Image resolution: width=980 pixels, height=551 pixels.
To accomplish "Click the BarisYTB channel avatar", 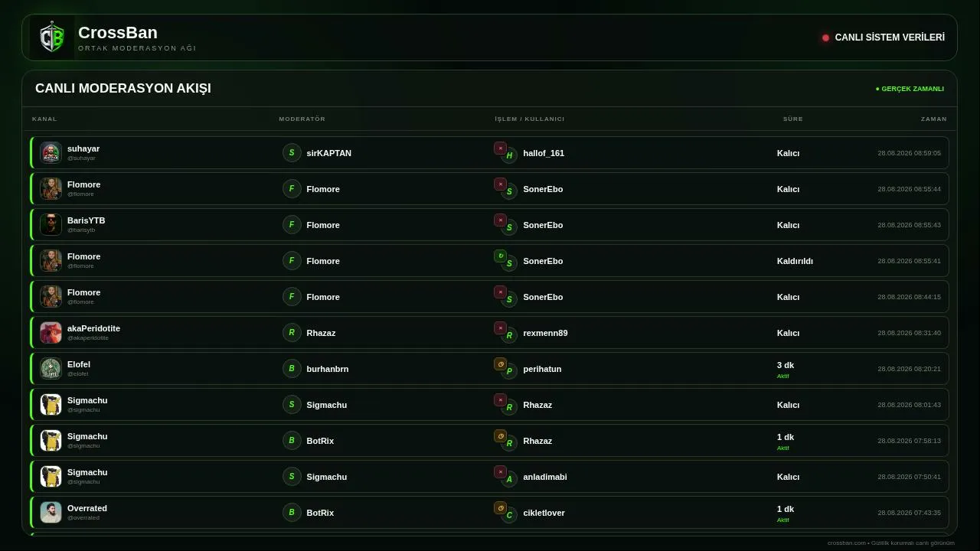I will pos(51,224).
